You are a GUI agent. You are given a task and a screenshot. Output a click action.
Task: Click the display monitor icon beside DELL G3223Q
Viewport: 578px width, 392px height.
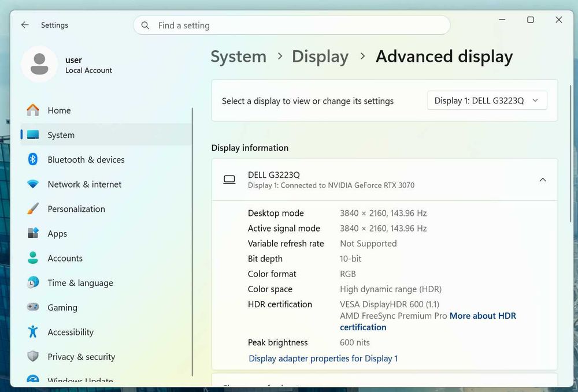pyautogui.click(x=229, y=180)
